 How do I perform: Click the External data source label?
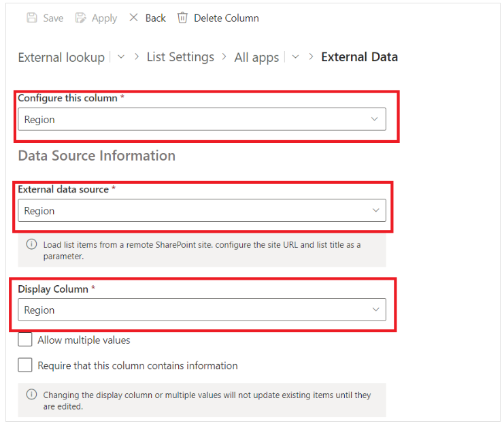click(x=63, y=189)
